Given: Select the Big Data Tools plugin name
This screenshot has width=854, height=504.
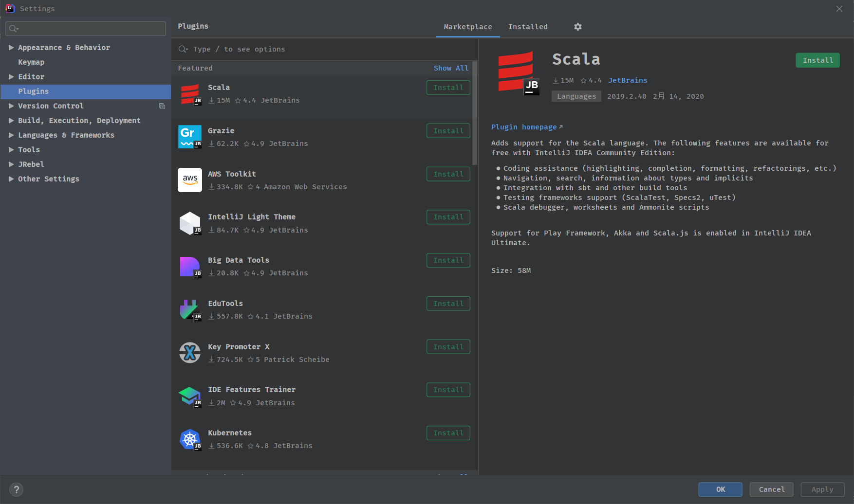Looking at the screenshot, I should click(239, 260).
